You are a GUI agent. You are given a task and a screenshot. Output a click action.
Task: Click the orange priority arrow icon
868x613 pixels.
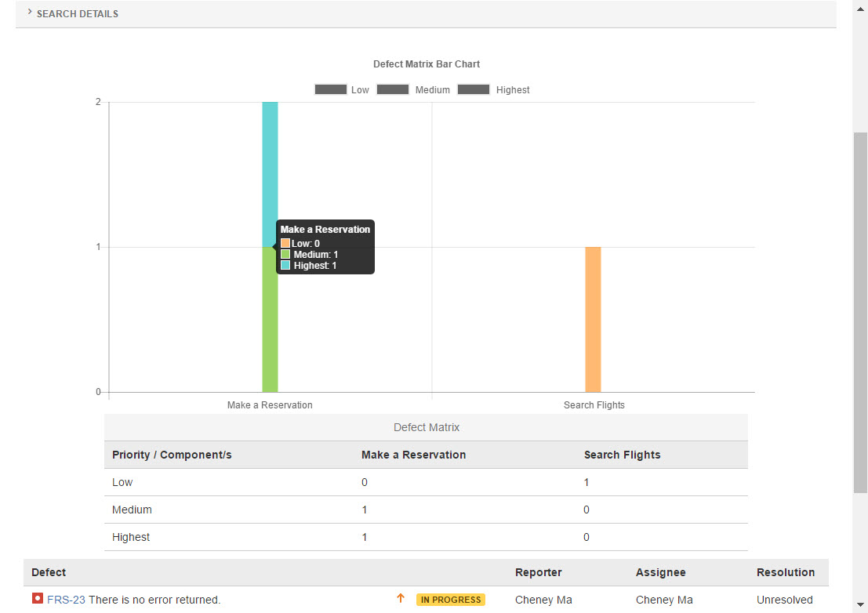pyautogui.click(x=401, y=599)
